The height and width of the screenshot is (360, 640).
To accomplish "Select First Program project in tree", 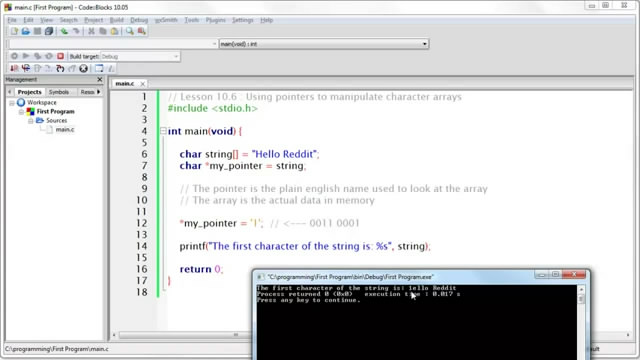I will coord(56,112).
